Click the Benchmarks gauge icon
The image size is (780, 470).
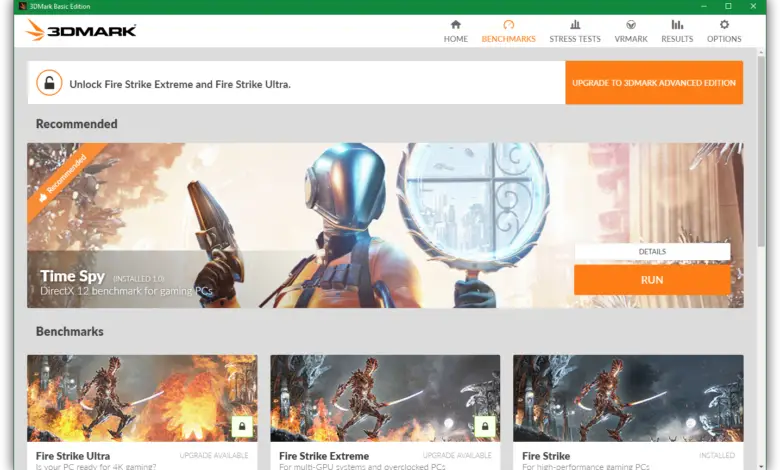tap(508, 24)
